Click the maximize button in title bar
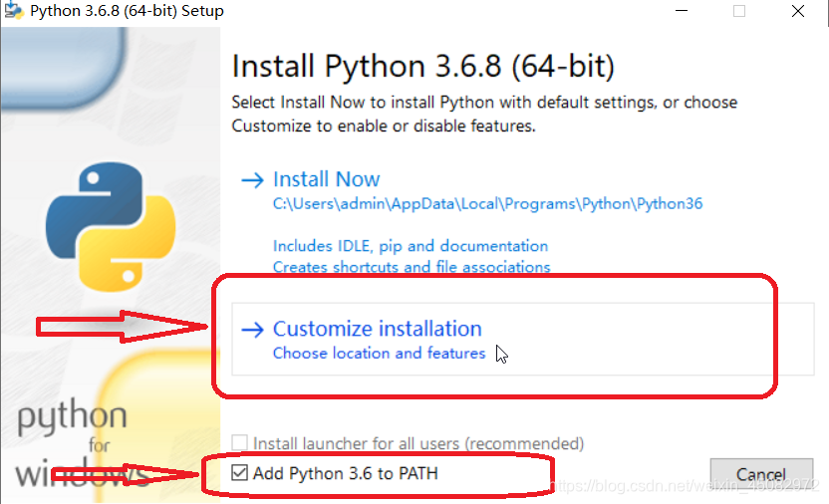The height and width of the screenshot is (504, 829). (x=739, y=11)
